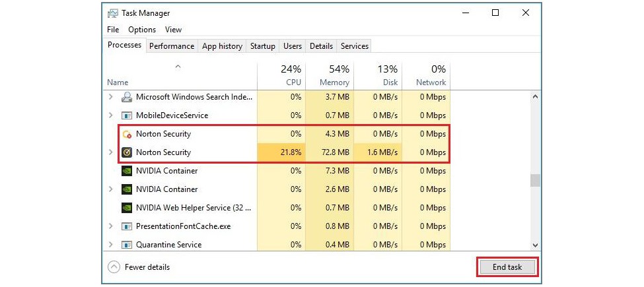Click the MobileDeviceService process icon

(x=127, y=115)
